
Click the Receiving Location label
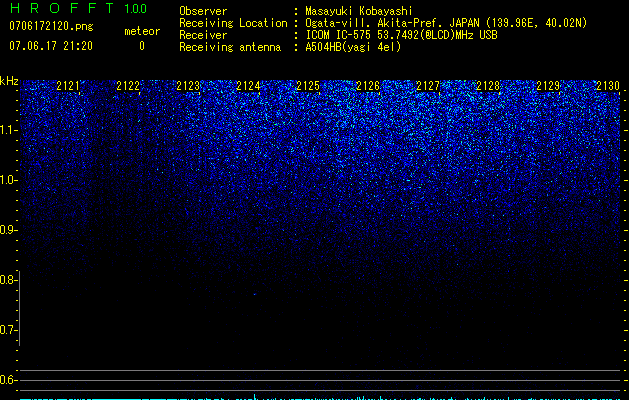coord(233,23)
